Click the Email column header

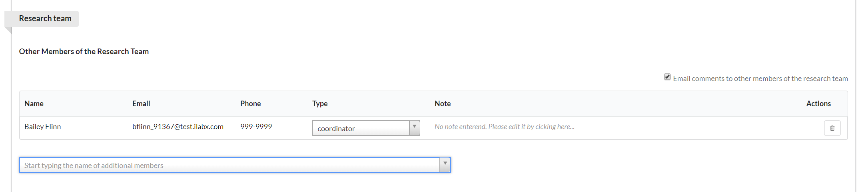(141, 103)
